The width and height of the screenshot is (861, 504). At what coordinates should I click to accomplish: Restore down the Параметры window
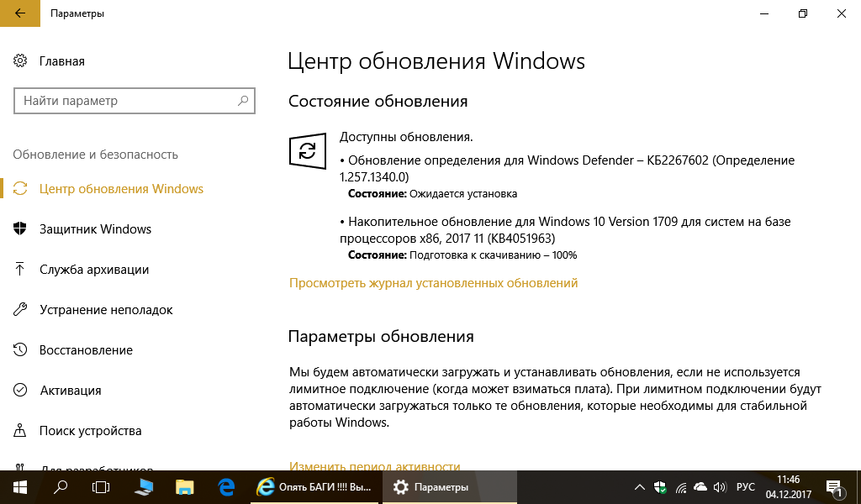[x=803, y=13]
